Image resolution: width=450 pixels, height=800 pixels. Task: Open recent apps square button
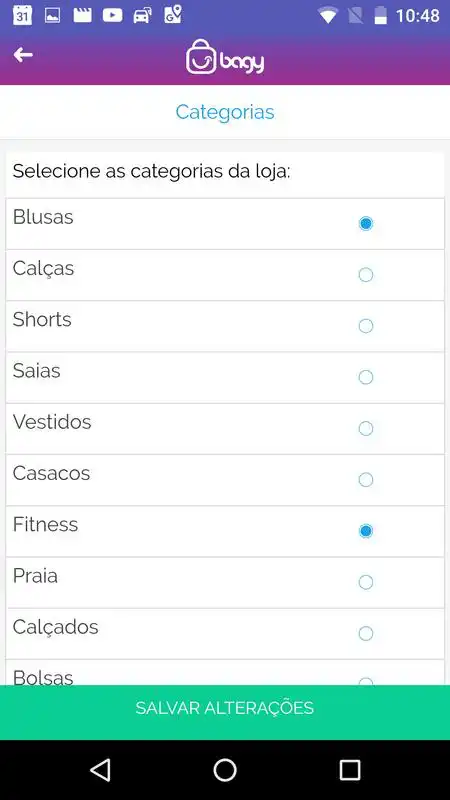point(350,769)
